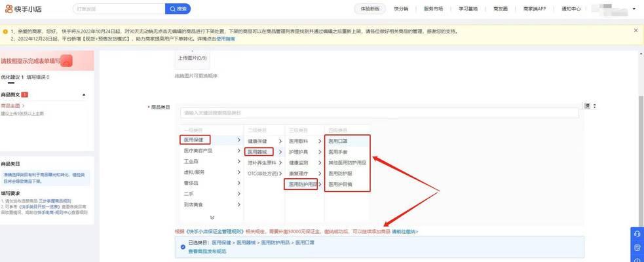Close the yellow announcement banner
This screenshot has height=262, width=644.
tap(635, 30)
